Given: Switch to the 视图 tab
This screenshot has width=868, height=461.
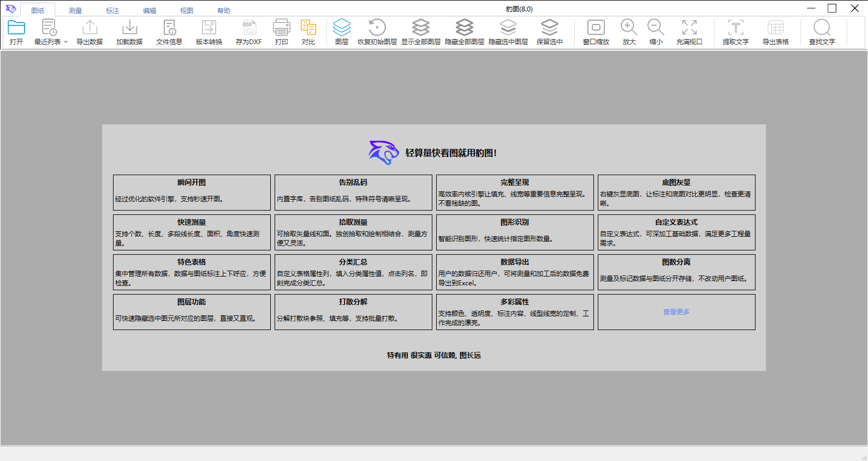Looking at the screenshot, I should tap(187, 10).
